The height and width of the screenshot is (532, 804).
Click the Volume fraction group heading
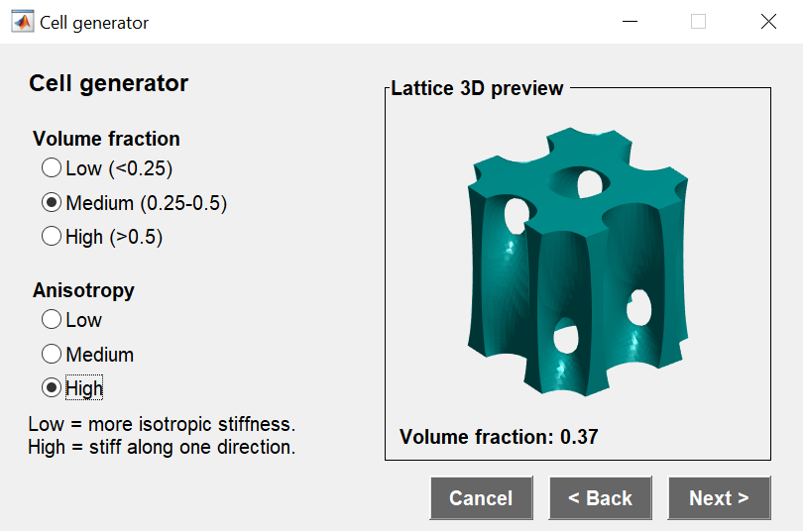106,139
